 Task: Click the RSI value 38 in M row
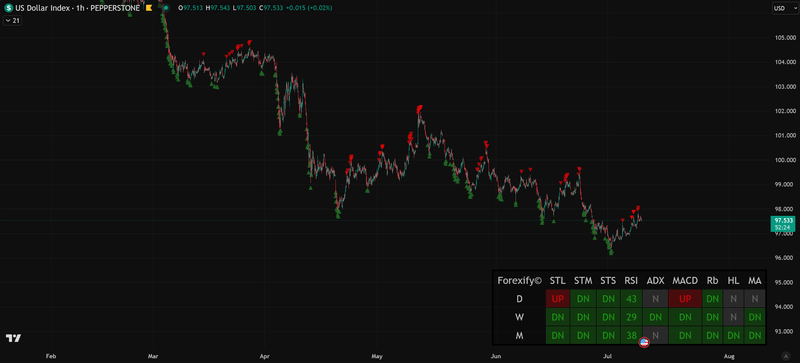tap(631, 335)
